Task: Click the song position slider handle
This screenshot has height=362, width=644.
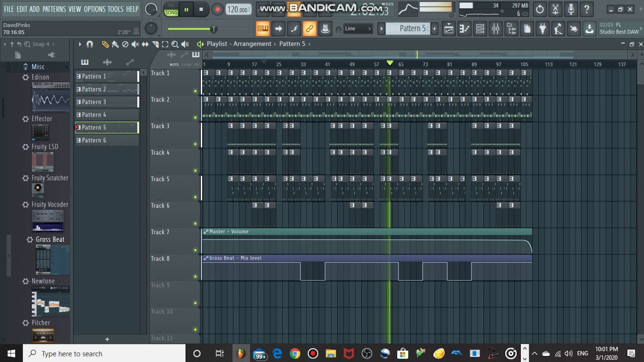Action: (214, 29)
